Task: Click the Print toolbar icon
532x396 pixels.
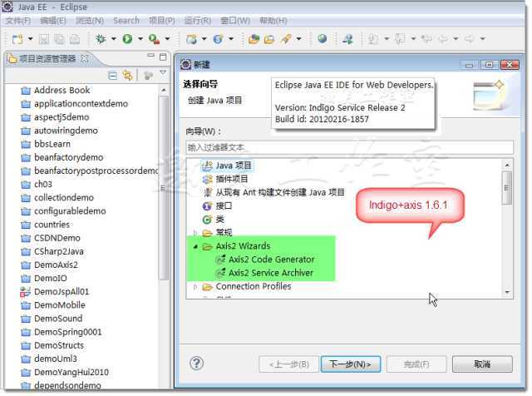Action: tap(75, 39)
